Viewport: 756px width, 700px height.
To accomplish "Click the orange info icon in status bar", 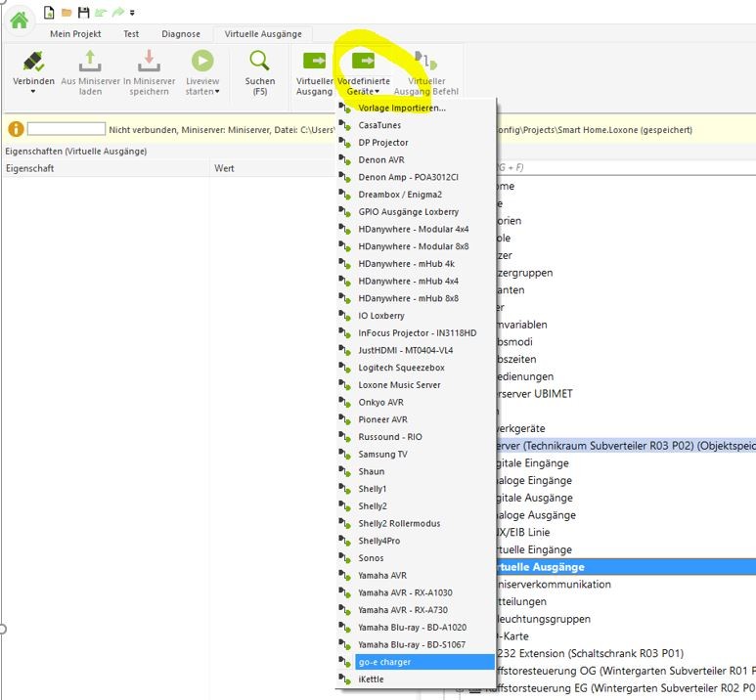I will pos(16,129).
